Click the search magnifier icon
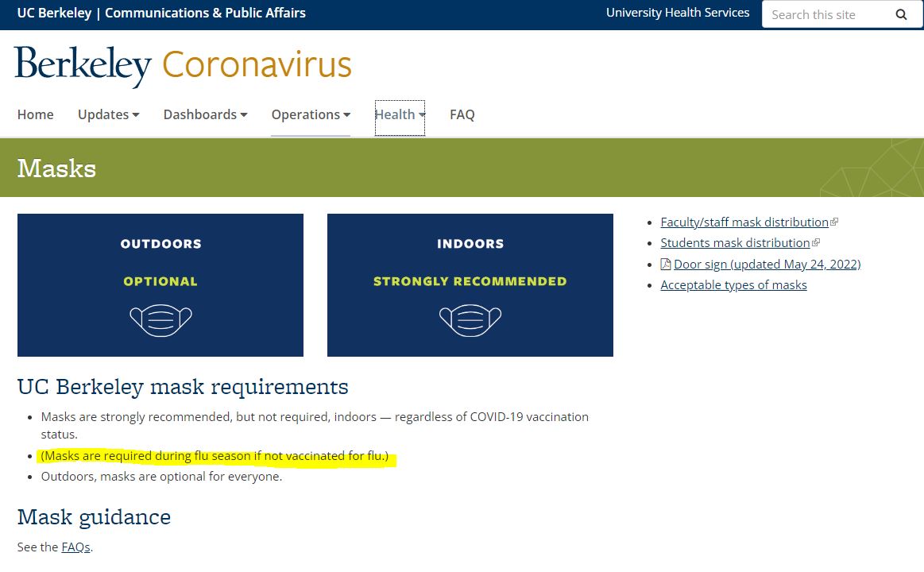Screen dimensions: 924x572 (x=901, y=15)
